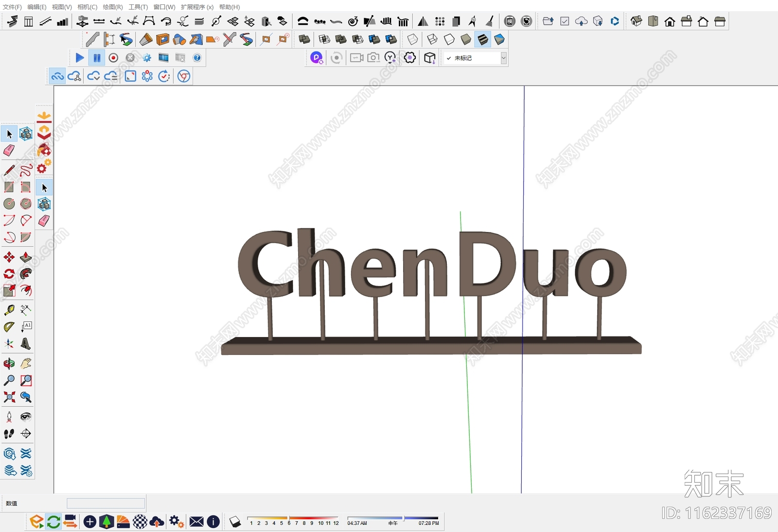778x532 pixels.
Task: Select the Scale tool
Action: [9, 291]
